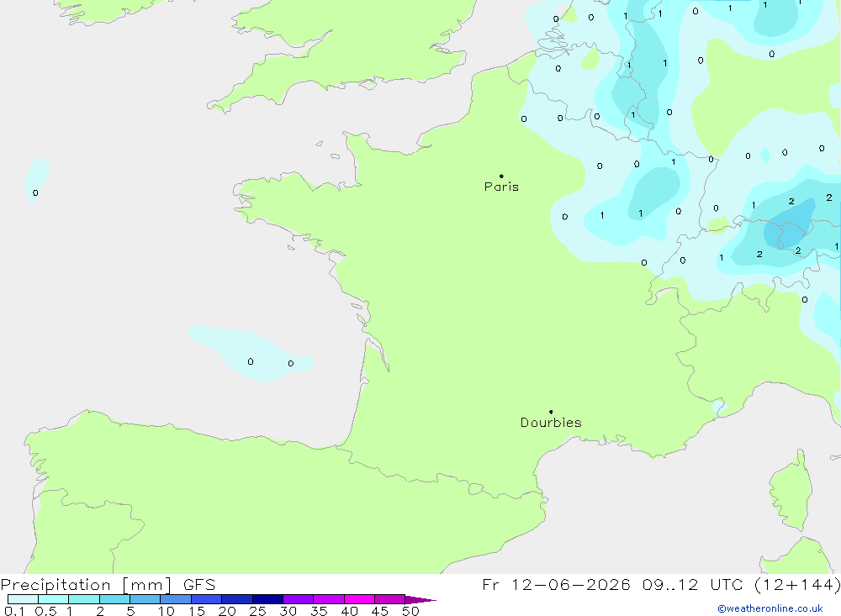Click the 0.5–1 mm legend swatch
The width and height of the screenshot is (841, 616).
point(53,599)
